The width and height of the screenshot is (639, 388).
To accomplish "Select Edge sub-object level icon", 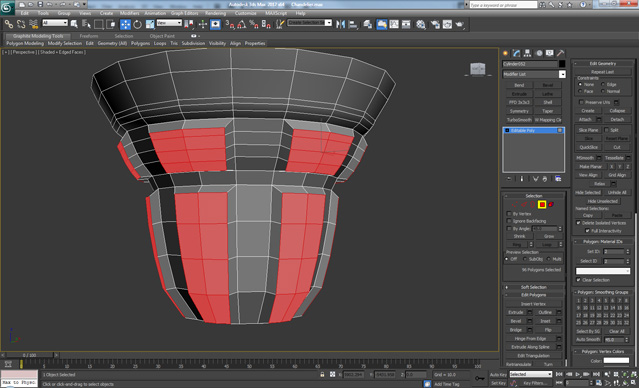I will point(524,205).
